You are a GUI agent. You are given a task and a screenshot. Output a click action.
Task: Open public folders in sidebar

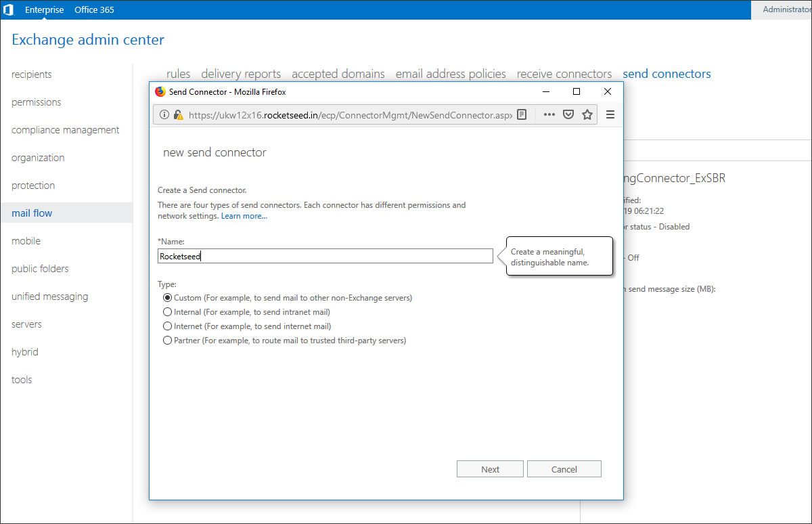(x=40, y=269)
